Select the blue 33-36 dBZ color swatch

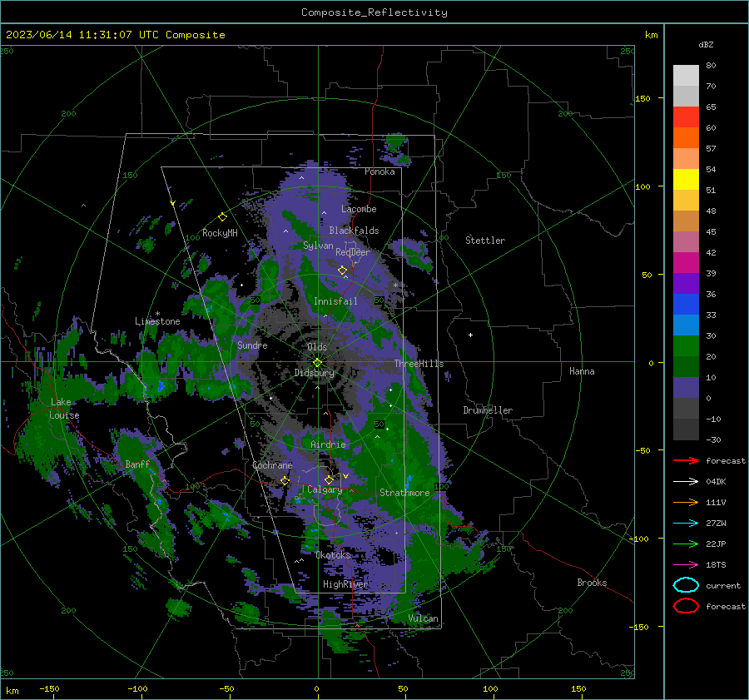(686, 305)
